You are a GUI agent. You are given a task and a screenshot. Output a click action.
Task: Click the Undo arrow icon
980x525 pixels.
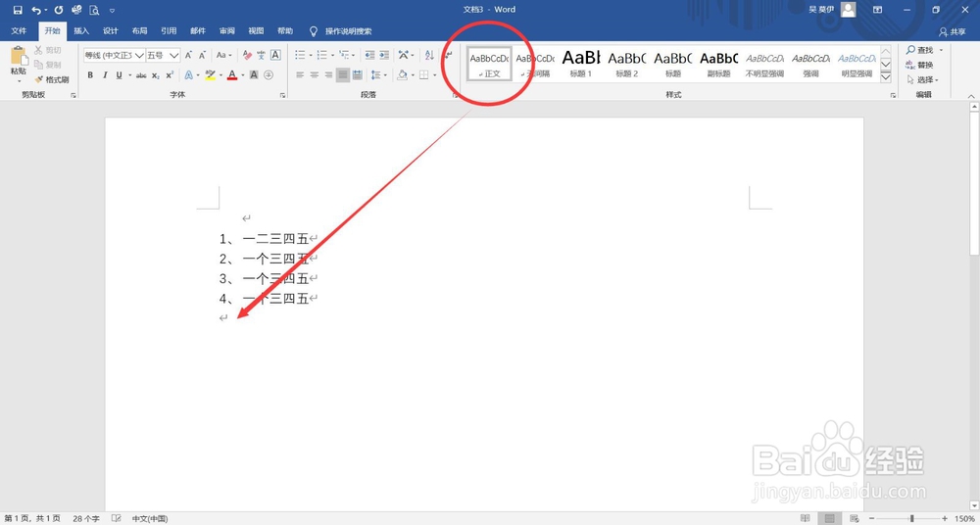pos(35,10)
